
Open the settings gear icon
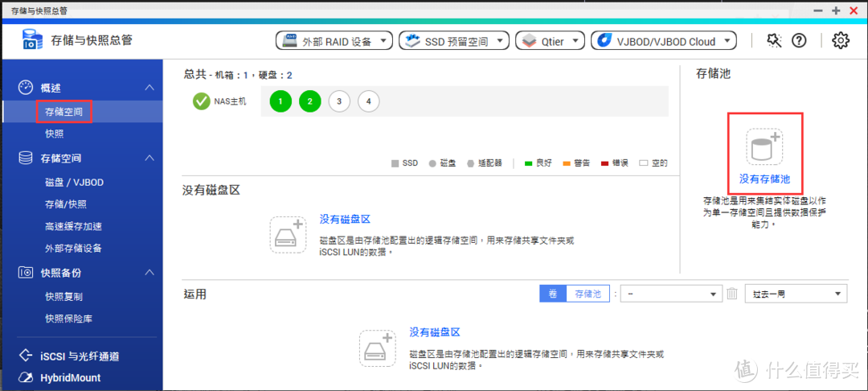click(x=841, y=40)
